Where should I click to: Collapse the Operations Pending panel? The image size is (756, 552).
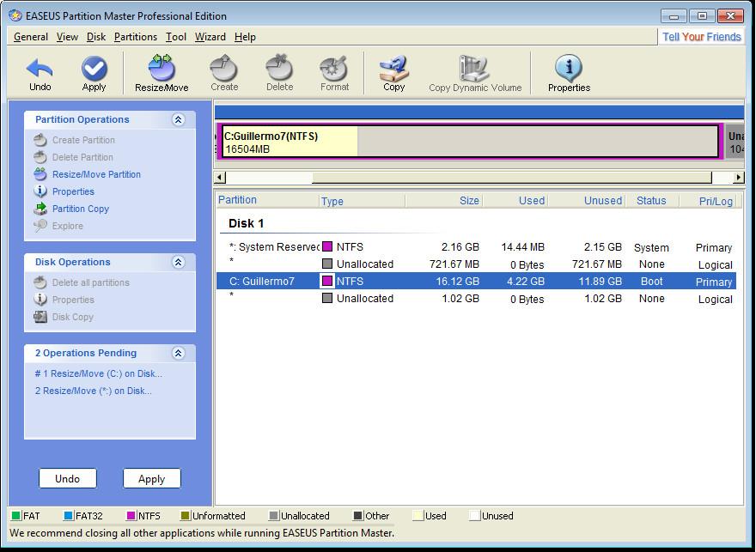(178, 354)
